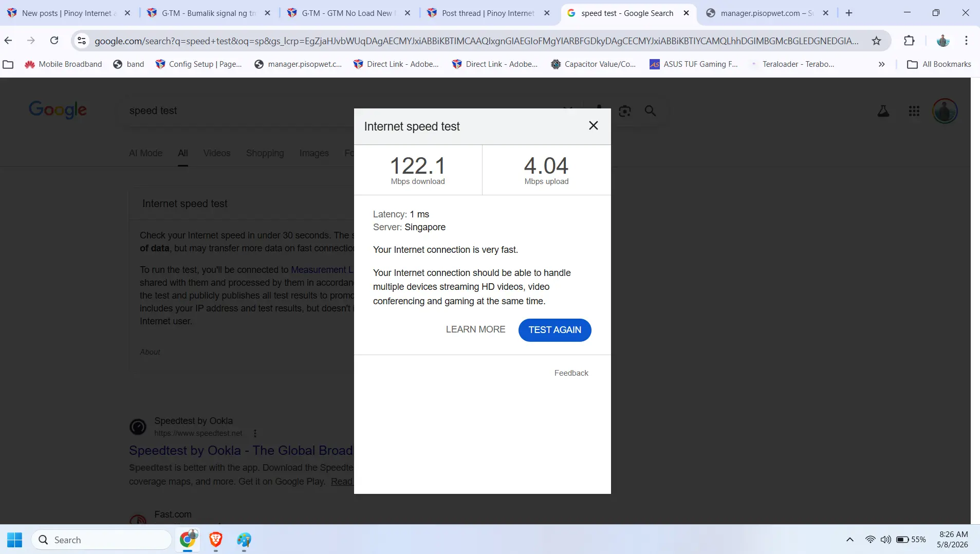Open ASUS TUF Gaming bookmark
This screenshot has height=554, width=980.
(x=694, y=64)
